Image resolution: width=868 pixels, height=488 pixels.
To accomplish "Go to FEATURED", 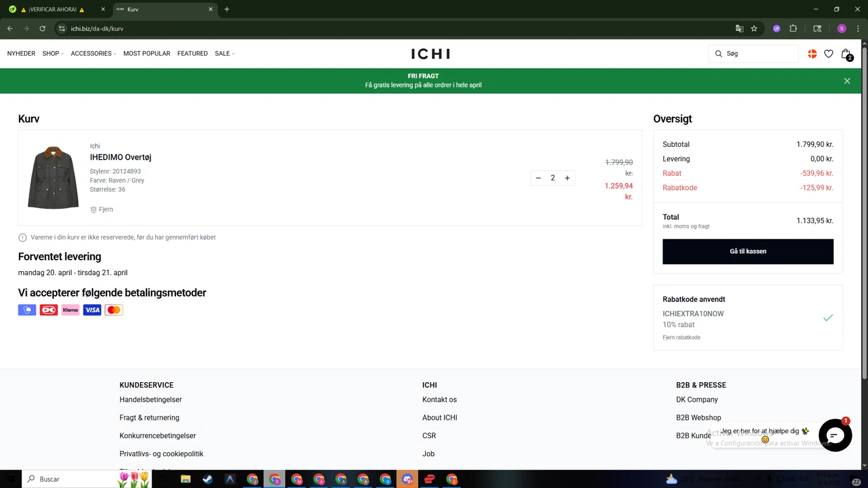I will pyautogui.click(x=193, y=54).
